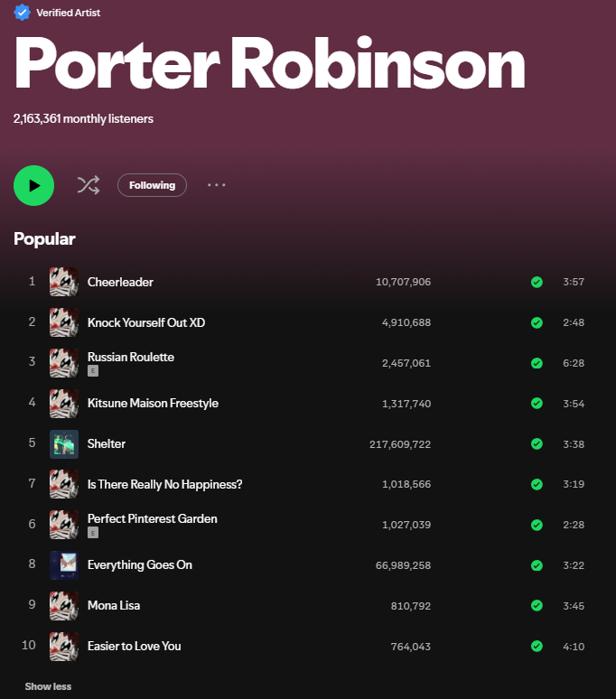Select the Perfect Pinterest Garden title

[x=153, y=519]
